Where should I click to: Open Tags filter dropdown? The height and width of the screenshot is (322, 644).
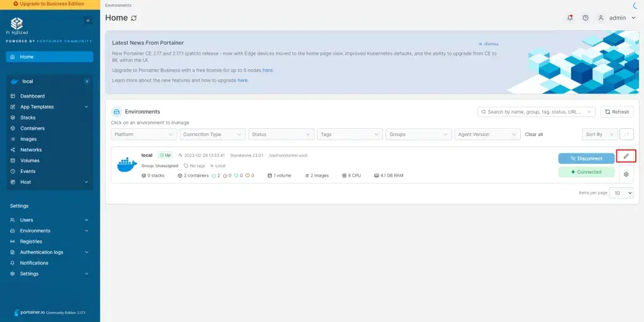point(350,135)
